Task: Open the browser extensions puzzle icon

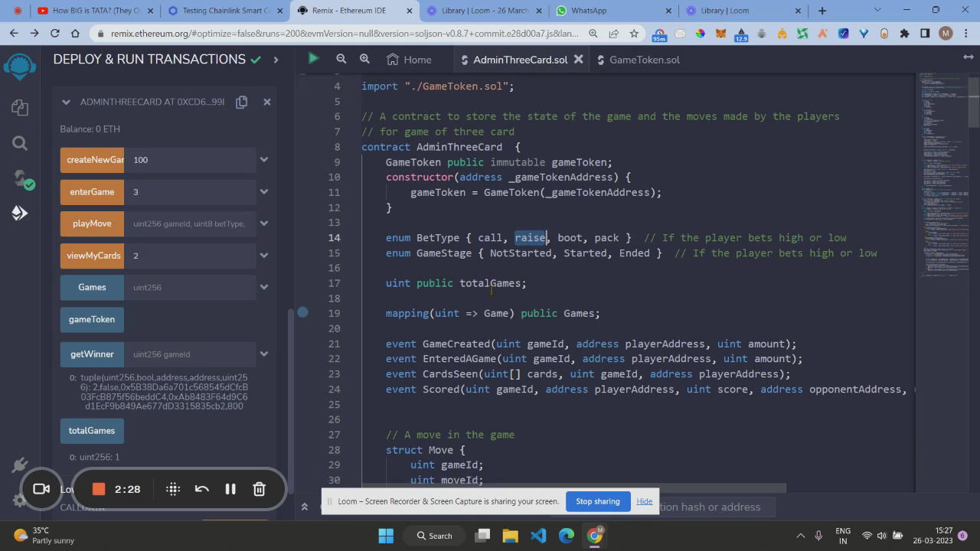Action: 905,34
